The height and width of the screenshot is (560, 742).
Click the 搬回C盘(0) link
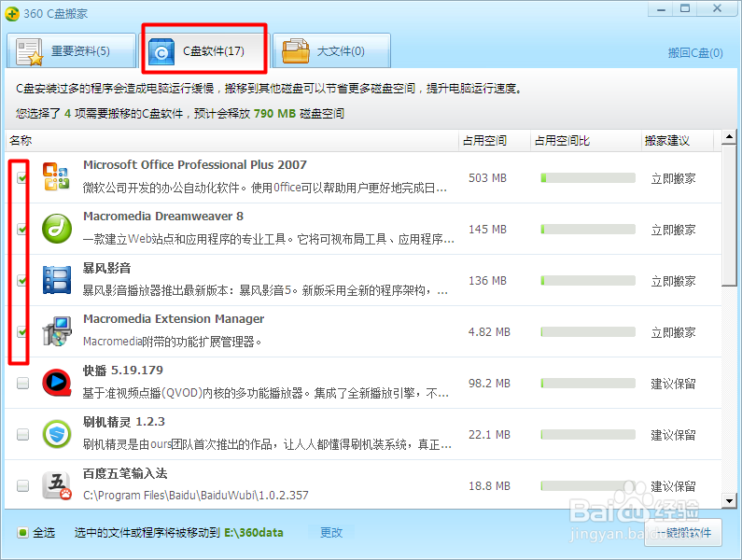695,52
